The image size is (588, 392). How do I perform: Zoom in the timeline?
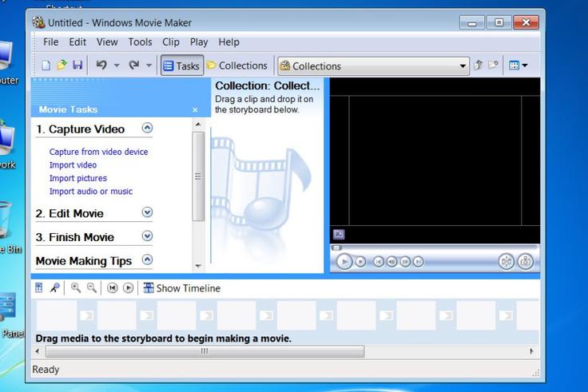click(x=76, y=288)
